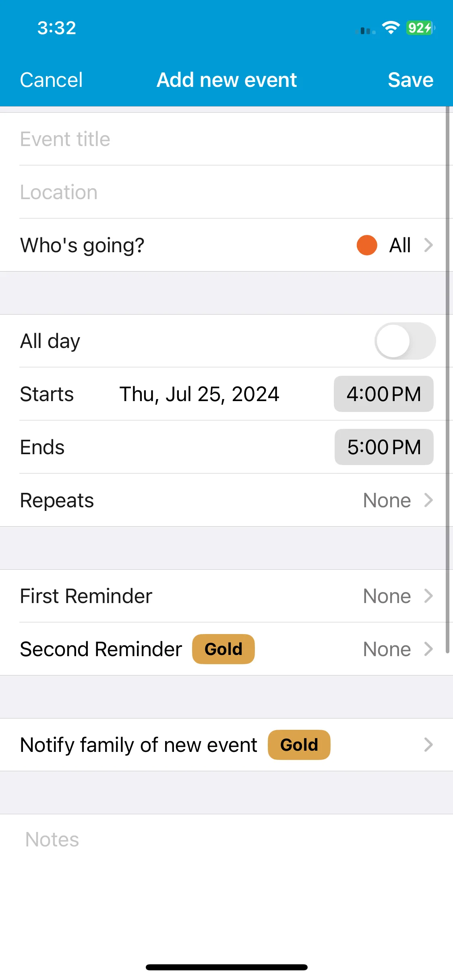The width and height of the screenshot is (453, 980).
Task: Tap the Event title field
Action: [x=226, y=139]
